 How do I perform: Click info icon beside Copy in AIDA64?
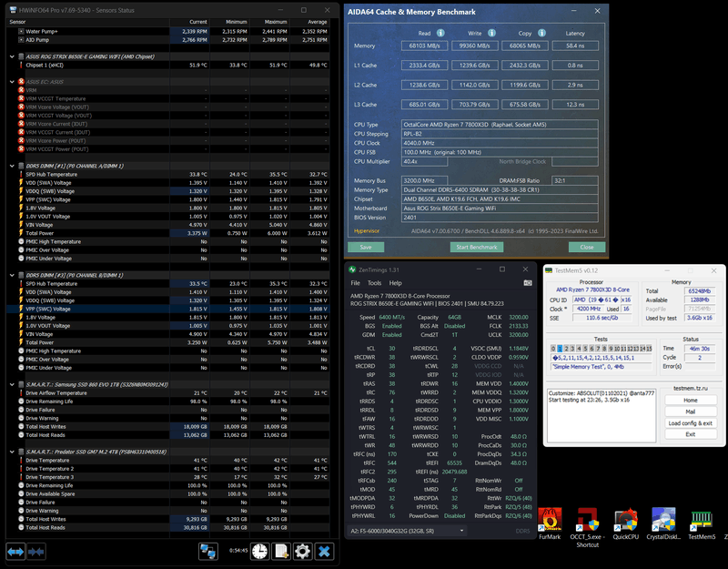[x=541, y=33]
